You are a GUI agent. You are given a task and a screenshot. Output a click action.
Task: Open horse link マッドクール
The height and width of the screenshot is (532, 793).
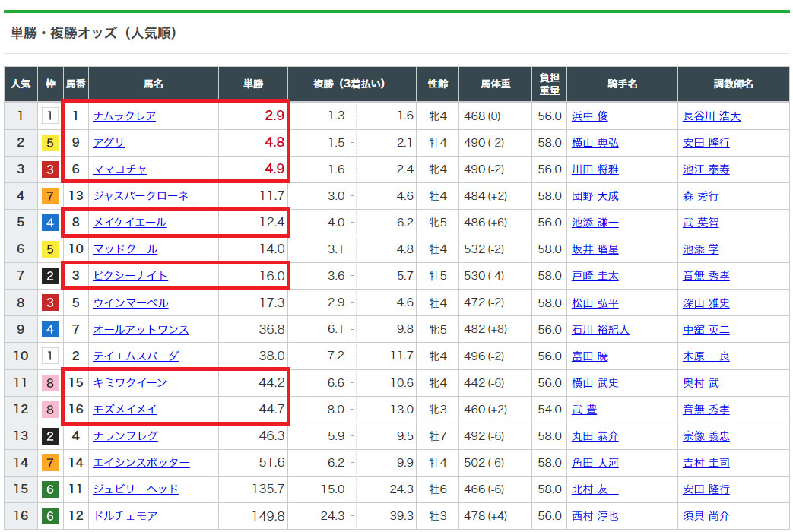point(125,249)
